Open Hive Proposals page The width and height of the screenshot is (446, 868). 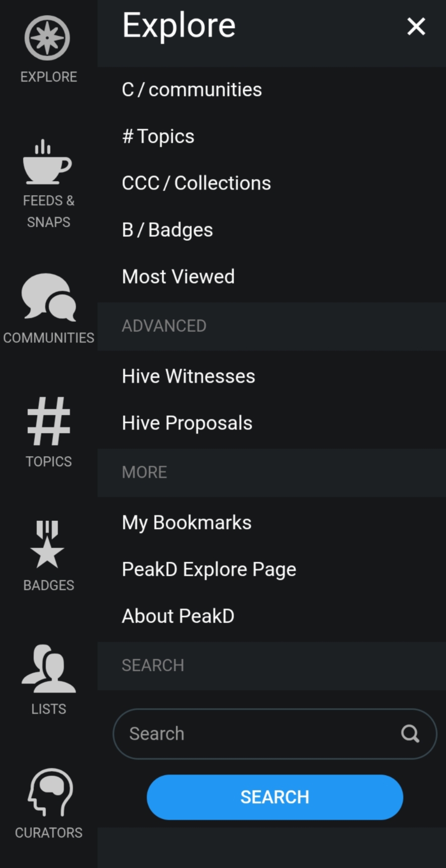pos(187,423)
